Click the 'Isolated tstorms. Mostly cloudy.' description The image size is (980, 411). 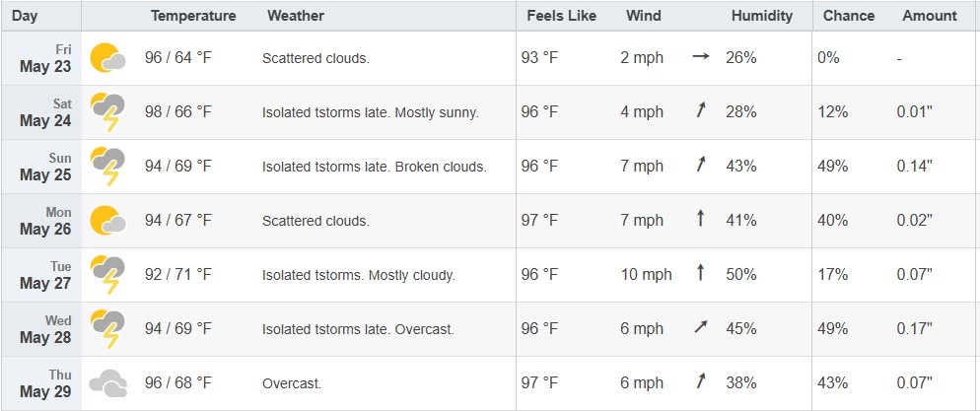click(359, 275)
